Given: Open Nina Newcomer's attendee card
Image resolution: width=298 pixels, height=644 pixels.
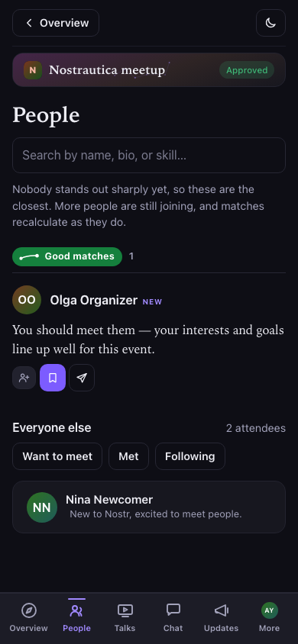Looking at the screenshot, I should pyautogui.click(x=149, y=507).
